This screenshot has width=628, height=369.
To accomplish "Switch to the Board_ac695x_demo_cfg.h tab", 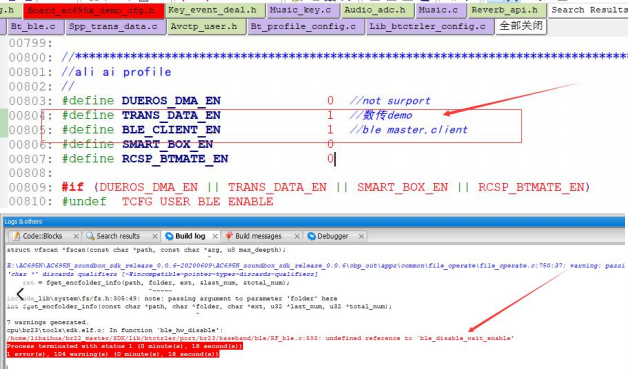I will click(93, 10).
